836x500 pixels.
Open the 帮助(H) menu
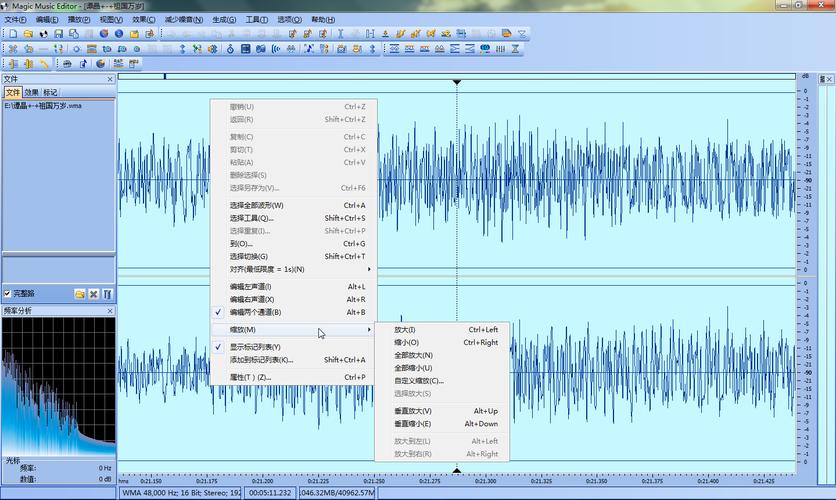tap(323, 20)
